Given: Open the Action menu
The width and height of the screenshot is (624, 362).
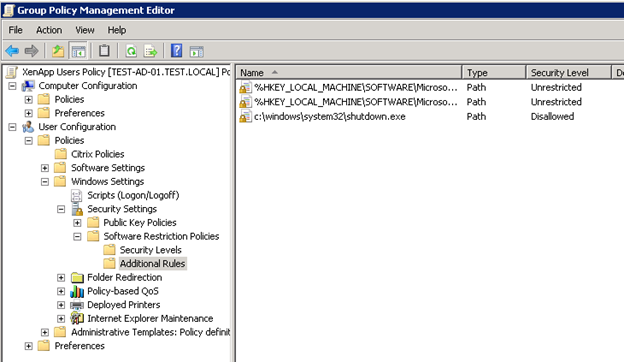Looking at the screenshot, I should click(49, 30).
